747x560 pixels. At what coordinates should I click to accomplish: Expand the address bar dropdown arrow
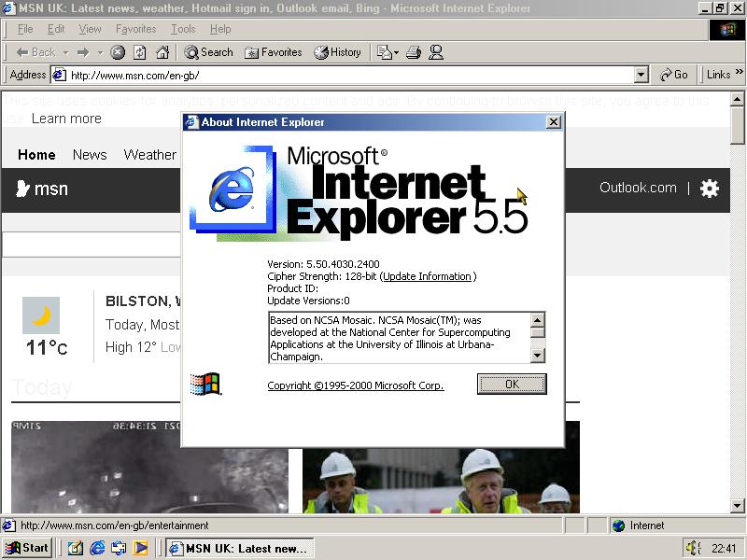tap(641, 75)
